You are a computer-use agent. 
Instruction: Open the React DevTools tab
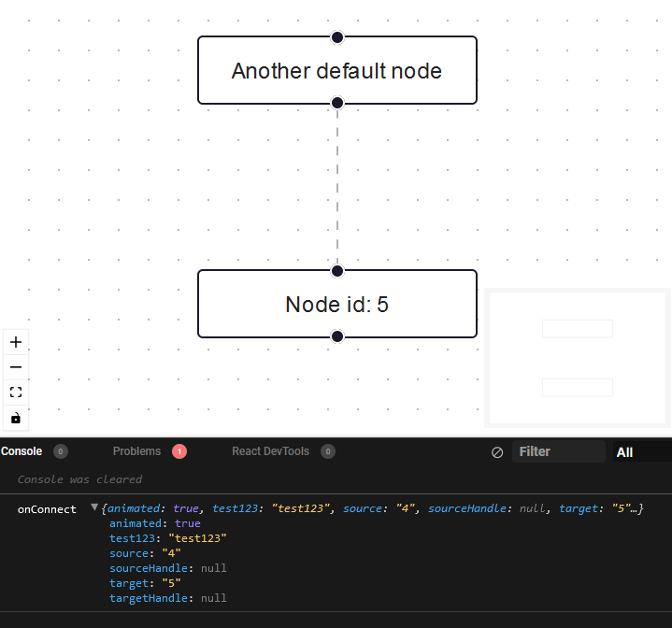[270, 451]
